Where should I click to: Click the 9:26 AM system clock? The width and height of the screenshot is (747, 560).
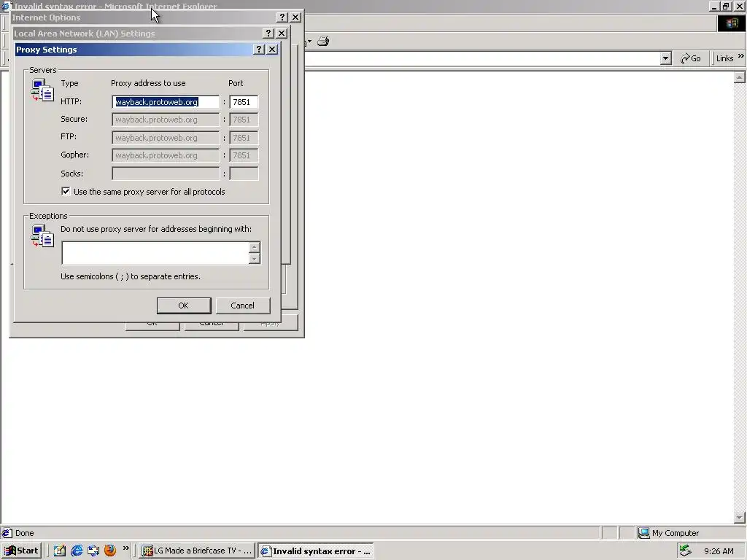pyautogui.click(x=719, y=551)
